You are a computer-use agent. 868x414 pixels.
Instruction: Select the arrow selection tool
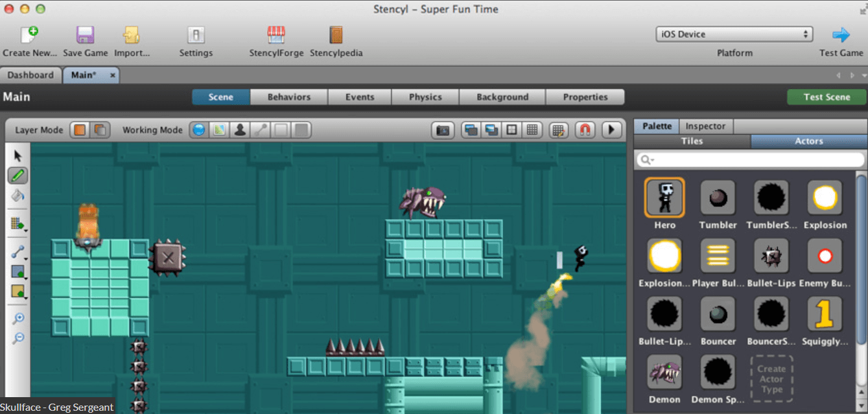tap(18, 156)
